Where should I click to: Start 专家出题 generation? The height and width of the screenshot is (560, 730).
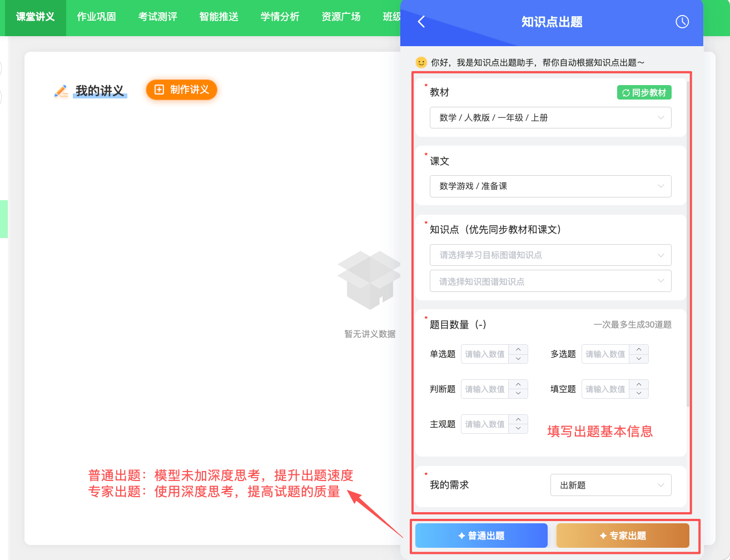pos(623,536)
